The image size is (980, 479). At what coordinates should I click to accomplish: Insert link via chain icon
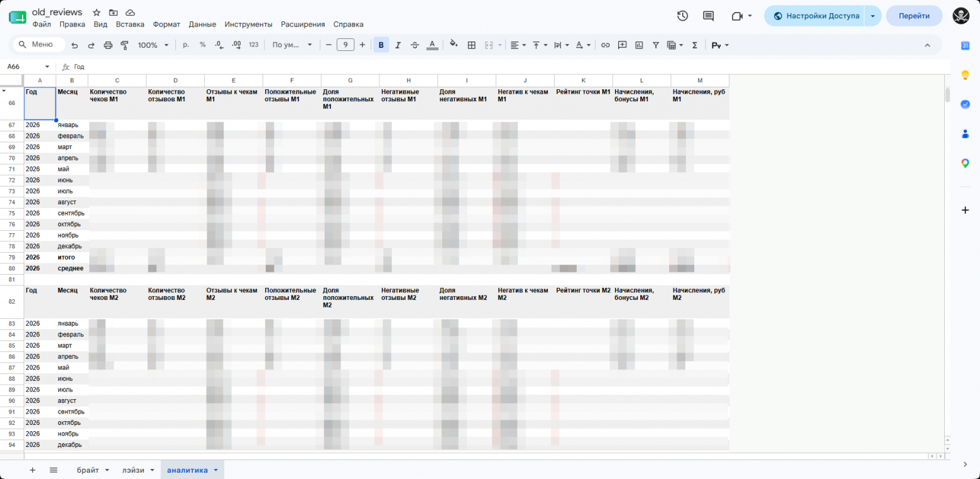pyautogui.click(x=606, y=45)
